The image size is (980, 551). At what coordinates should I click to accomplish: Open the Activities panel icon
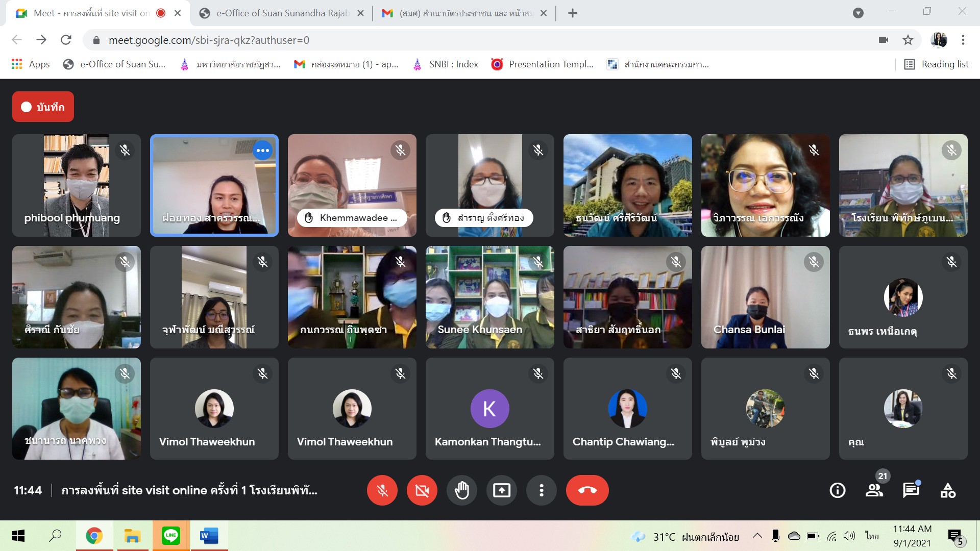pyautogui.click(x=948, y=490)
